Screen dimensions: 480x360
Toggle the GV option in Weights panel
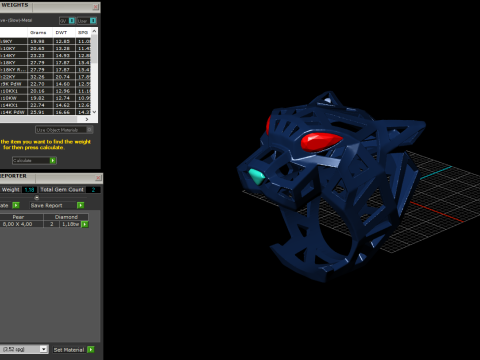[72, 21]
